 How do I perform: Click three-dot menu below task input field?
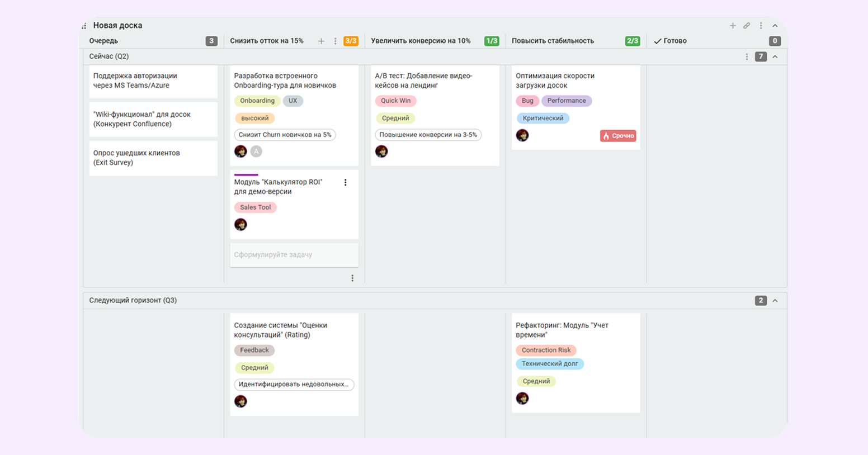click(x=352, y=278)
